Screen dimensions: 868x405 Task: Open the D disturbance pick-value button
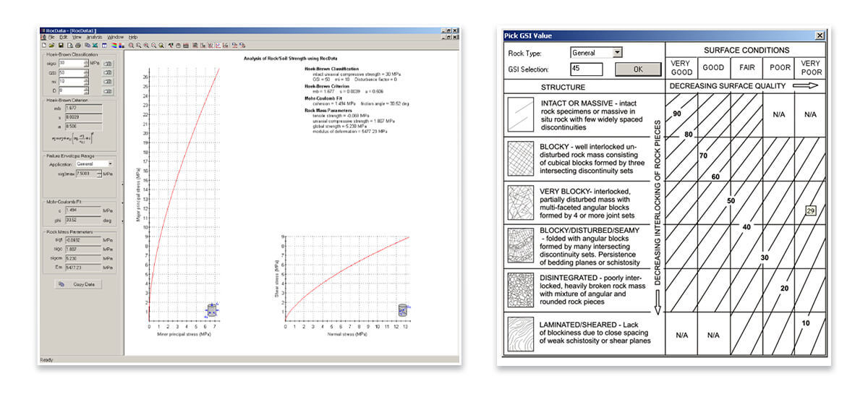tap(107, 91)
